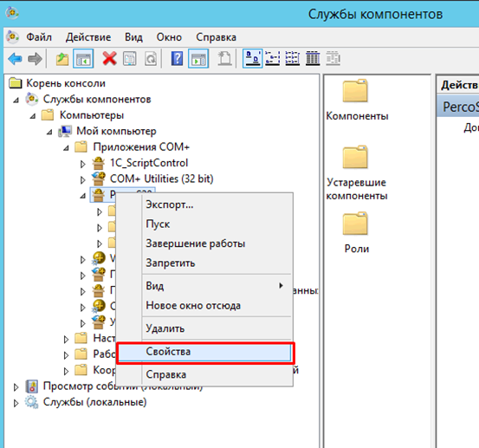Image resolution: width=479 pixels, height=448 pixels.
Task: Choose Новое окно отсюда menu entry
Action: [x=204, y=305]
